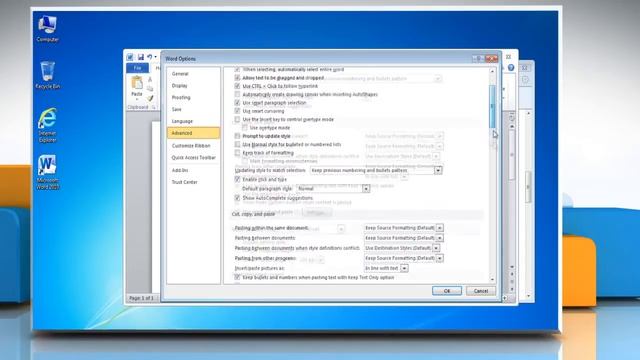The height and width of the screenshot is (360, 640).
Task: Select Save category in Word Options
Action: (176, 109)
